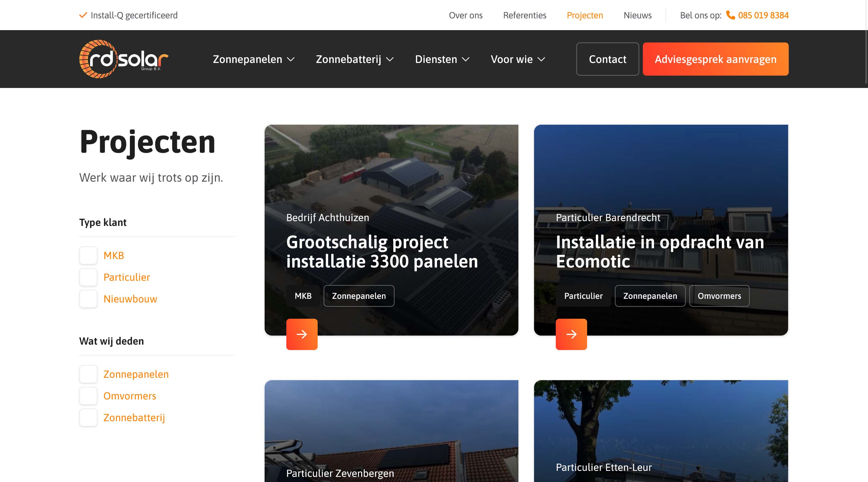This screenshot has width=868, height=482.
Task: Enable the Nieuwbouw filter checkbox
Action: pyautogui.click(x=88, y=299)
